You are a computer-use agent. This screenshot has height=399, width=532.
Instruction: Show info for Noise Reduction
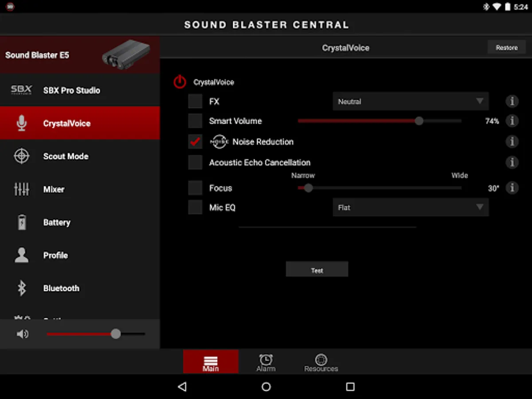[512, 142]
